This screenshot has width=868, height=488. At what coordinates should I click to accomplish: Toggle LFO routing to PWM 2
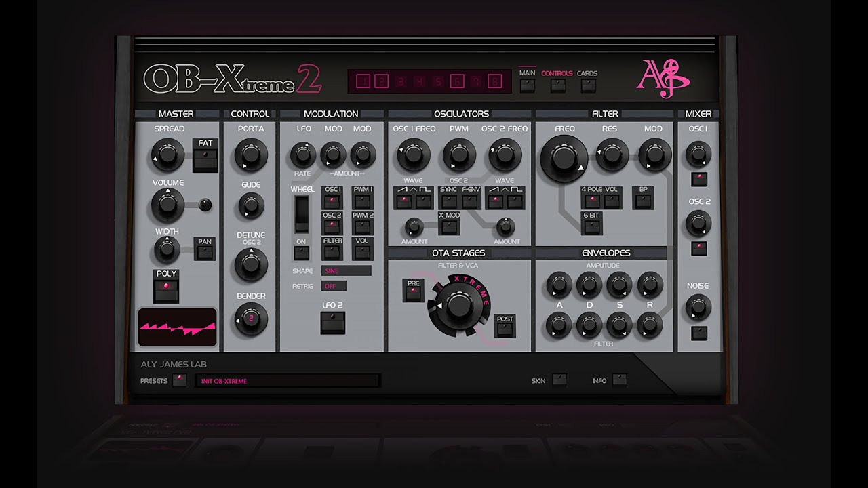362,227
